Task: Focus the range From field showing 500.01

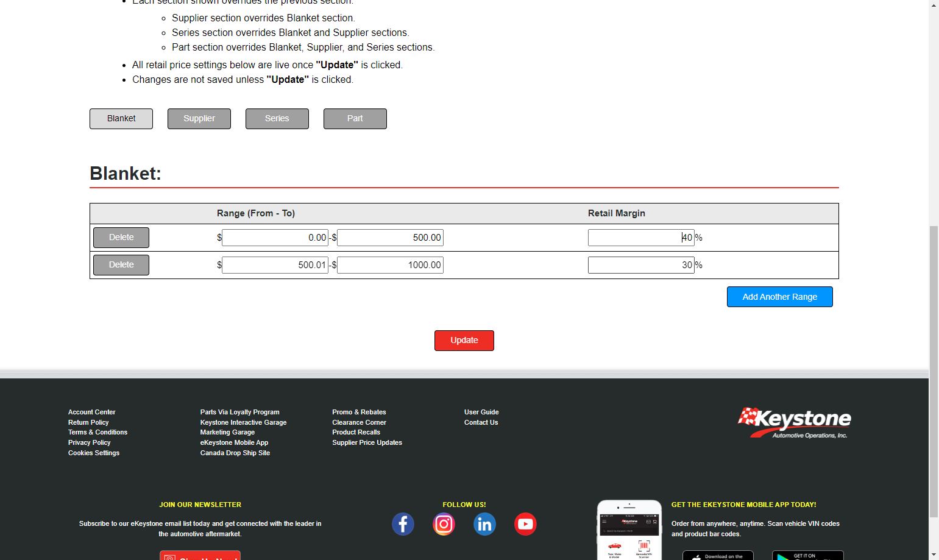Action: [x=275, y=265]
